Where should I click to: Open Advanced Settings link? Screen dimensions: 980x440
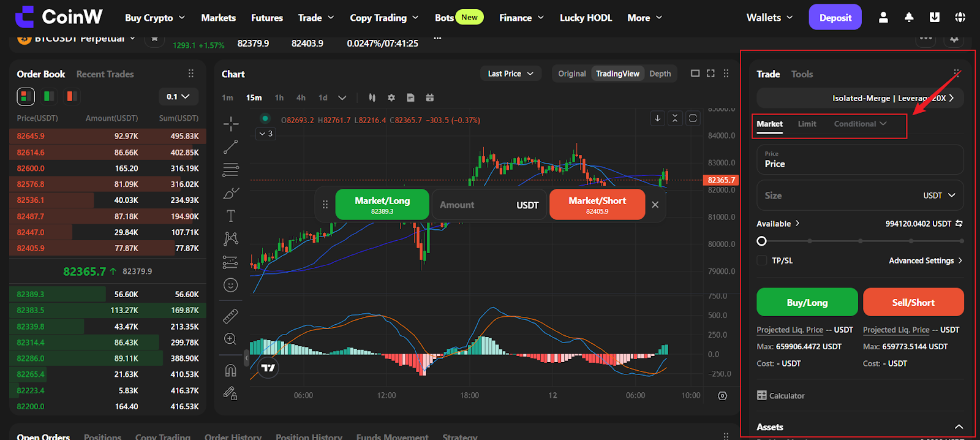coord(925,260)
